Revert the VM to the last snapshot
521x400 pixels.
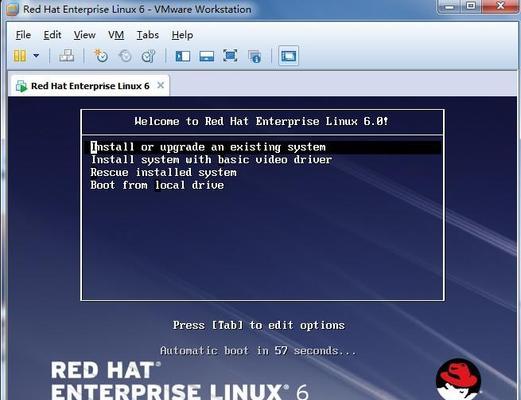pos(125,56)
